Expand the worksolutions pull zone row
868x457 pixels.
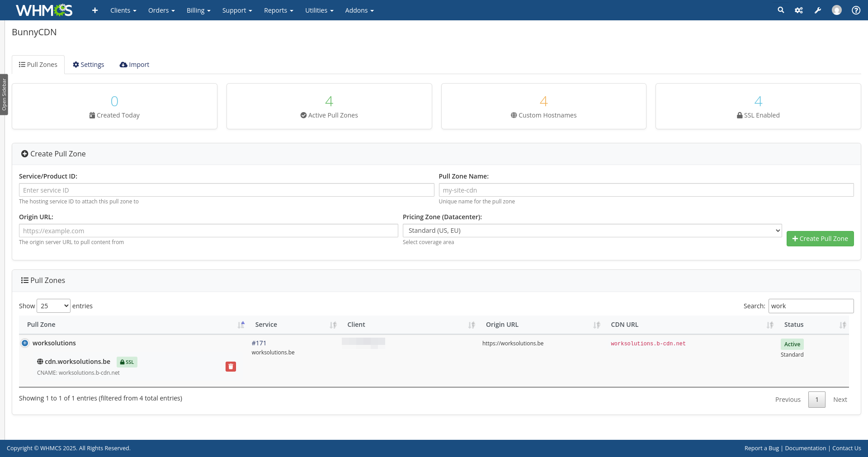pyautogui.click(x=25, y=343)
